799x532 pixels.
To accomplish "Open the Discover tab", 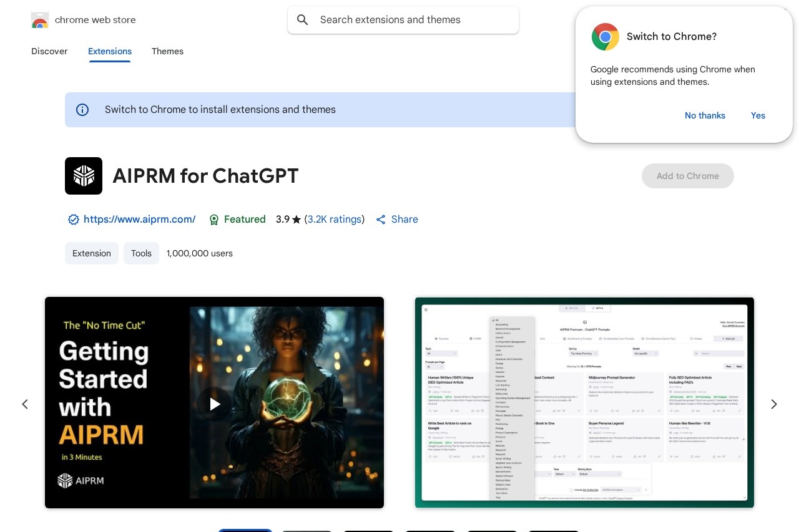I will (49, 51).
